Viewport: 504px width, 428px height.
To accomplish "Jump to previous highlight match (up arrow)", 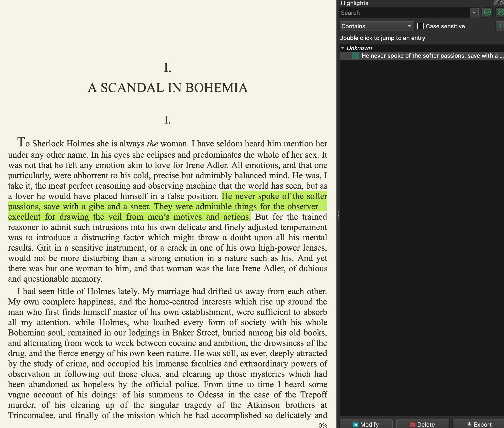I will [500, 12].
